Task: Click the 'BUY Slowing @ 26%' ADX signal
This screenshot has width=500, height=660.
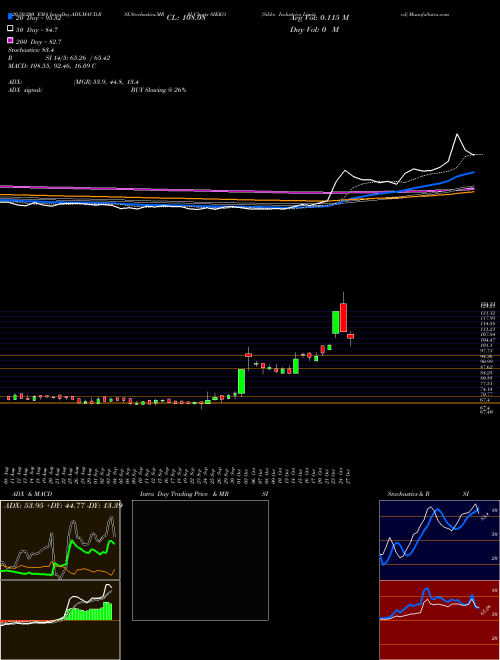Action: pyautogui.click(x=158, y=90)
